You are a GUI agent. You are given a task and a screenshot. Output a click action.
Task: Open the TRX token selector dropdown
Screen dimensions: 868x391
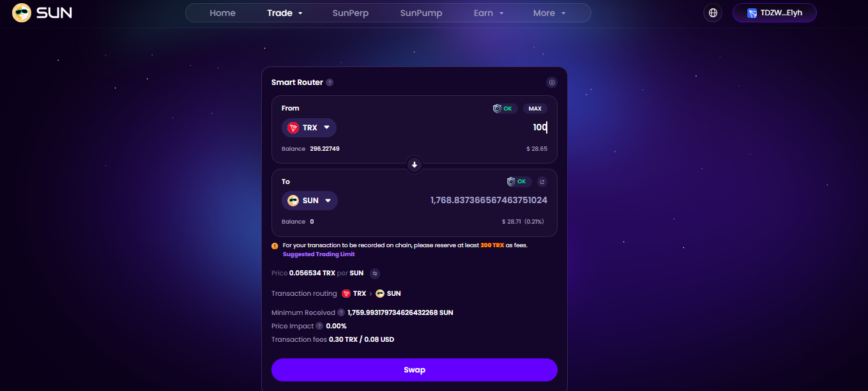(x=309, y=128)
